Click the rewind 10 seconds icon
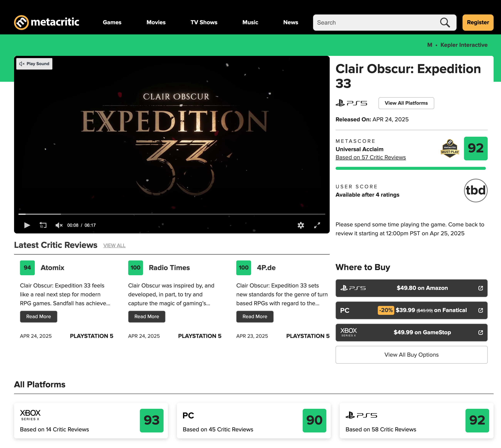Screen dimensions: 501x448 pos(43,225)
